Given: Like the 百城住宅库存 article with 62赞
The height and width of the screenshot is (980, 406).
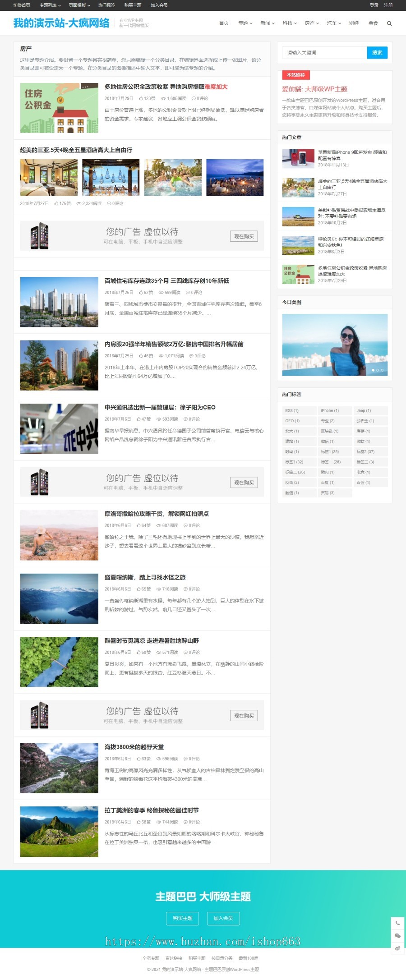Looking at the screenshot, I should [141, 293].
